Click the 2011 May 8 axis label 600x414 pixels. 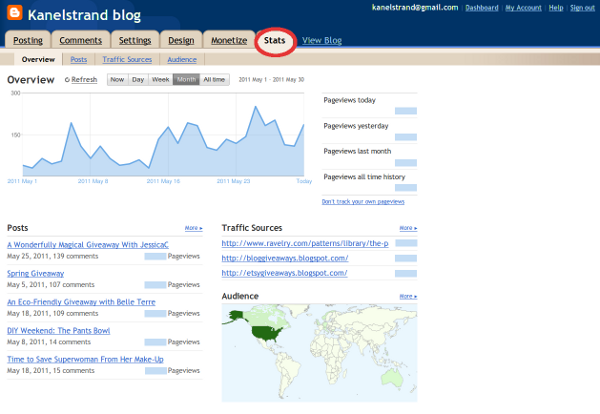click(93, 181)
